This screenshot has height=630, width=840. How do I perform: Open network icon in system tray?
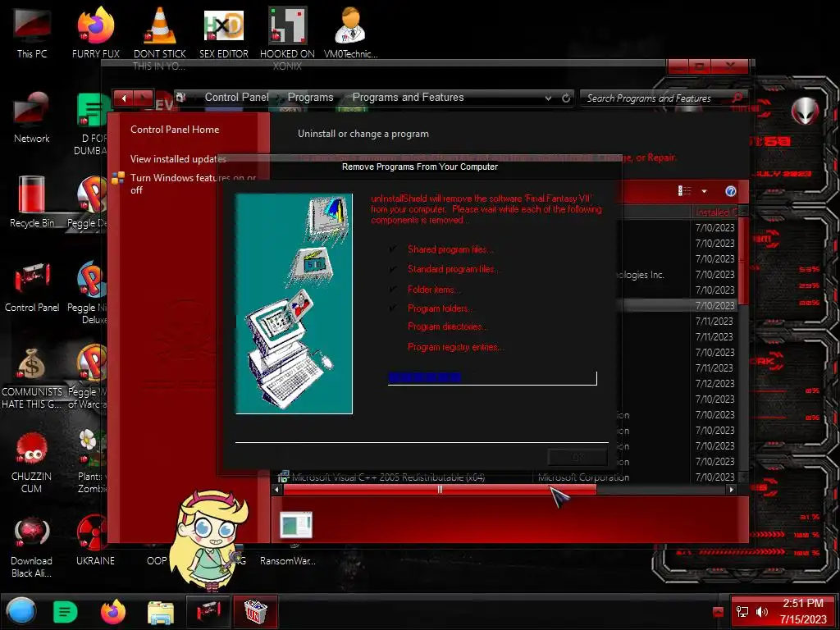click(742, 612)
